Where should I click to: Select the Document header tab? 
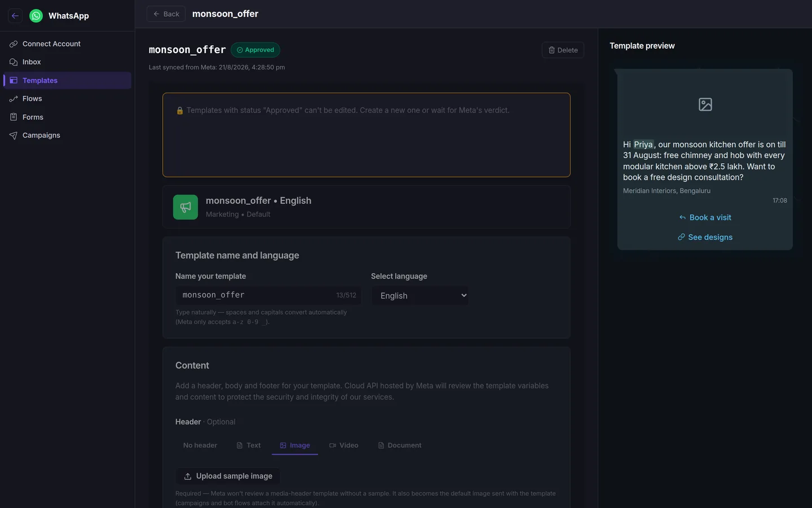[400, 445]
